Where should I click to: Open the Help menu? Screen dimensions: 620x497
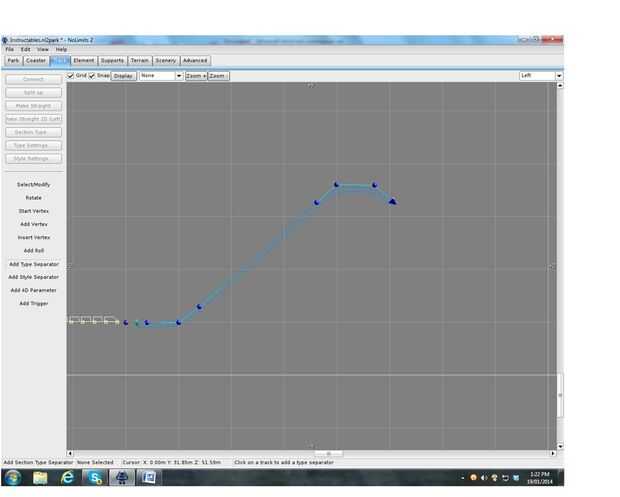[x=61, y=49]
